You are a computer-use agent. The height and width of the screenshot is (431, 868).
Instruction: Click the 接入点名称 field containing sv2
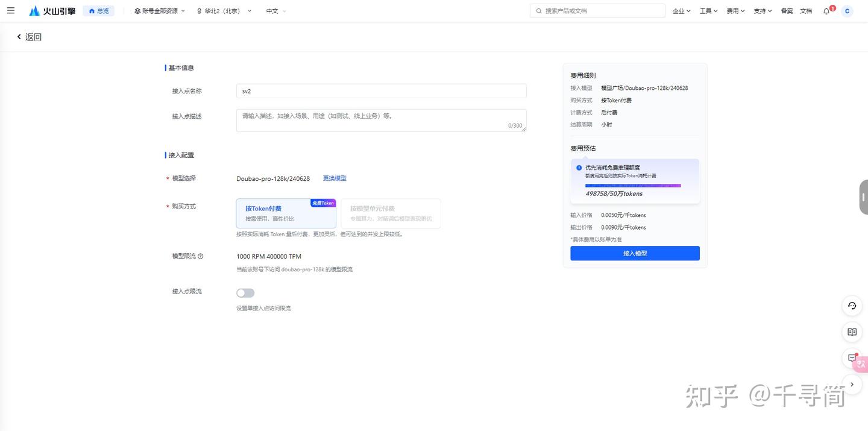[381, 91]
